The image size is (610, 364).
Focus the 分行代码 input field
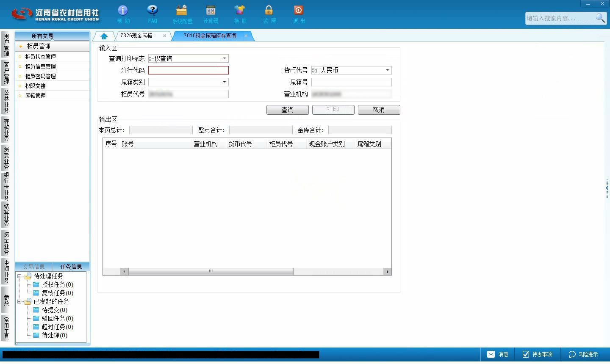(189, 70)
